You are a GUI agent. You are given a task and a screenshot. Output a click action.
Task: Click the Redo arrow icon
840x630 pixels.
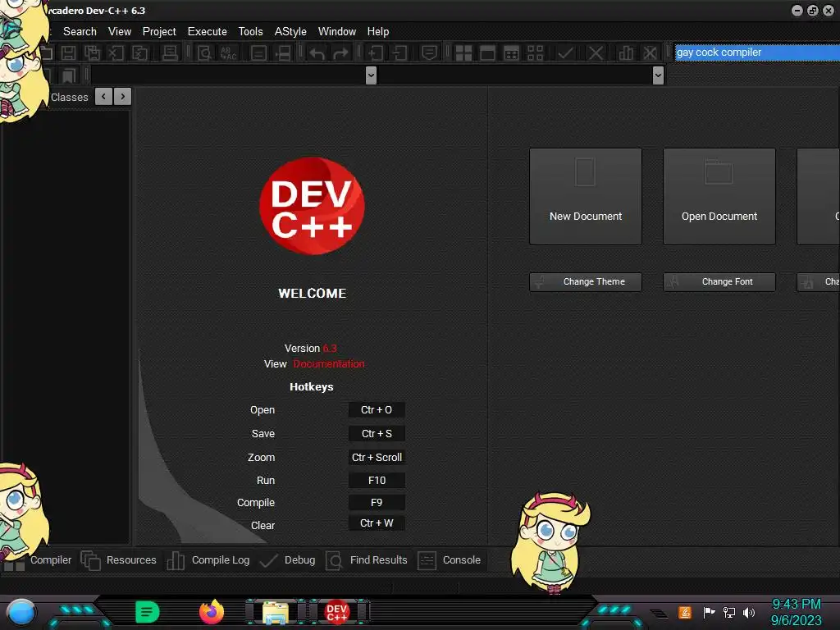pyautogui.click(x=340, y=53)
